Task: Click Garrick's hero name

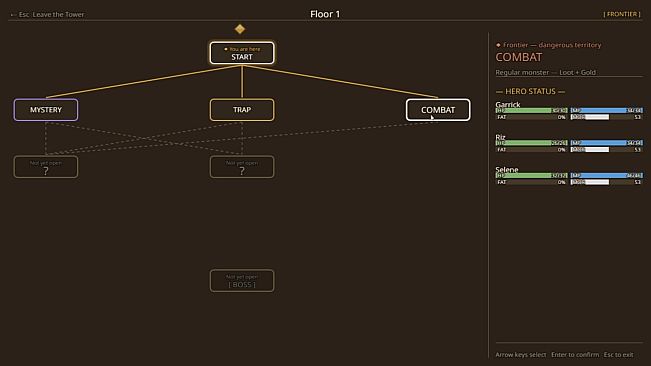Action: [508, 104]
